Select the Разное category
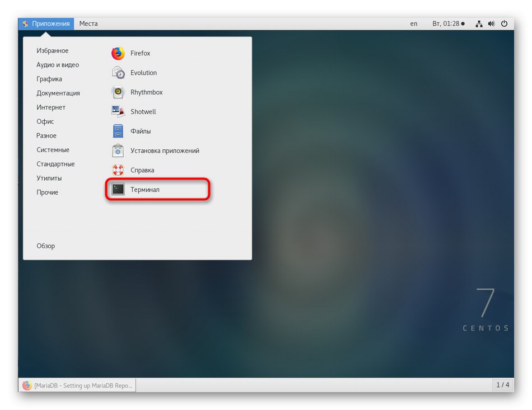The height and width of the screenshot is (410, 532). click(x=46, y=135)
